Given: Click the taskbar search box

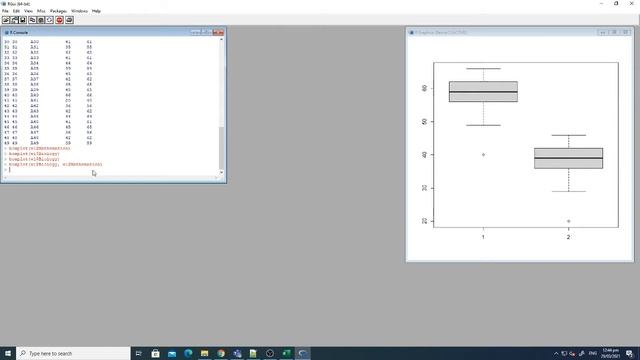Looking at the screenshot, I should click(73, 353).
